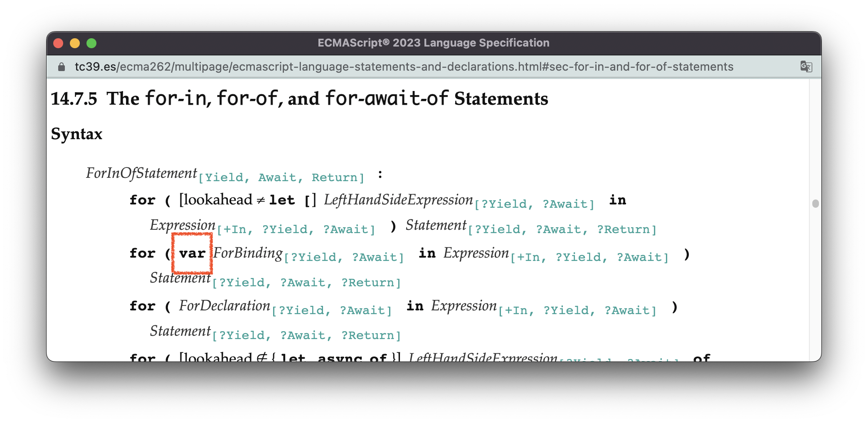The image size is (868, 423).
Task: Click the red close window button
Action: 59,43
